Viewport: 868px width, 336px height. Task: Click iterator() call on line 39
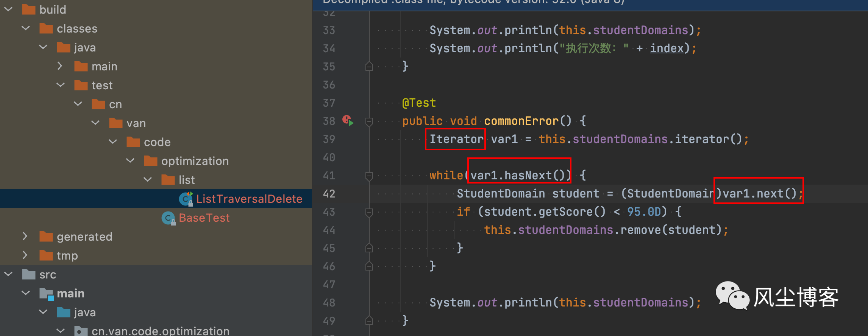[709, 139]
